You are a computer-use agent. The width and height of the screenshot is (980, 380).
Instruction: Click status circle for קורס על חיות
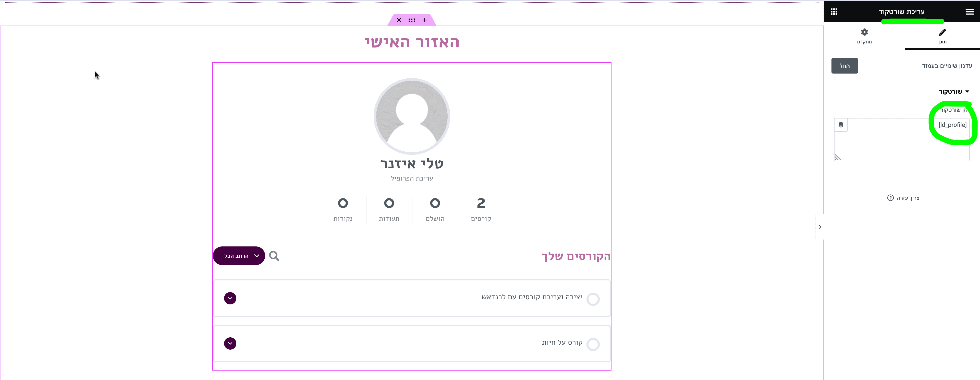(x=593, y=345)
